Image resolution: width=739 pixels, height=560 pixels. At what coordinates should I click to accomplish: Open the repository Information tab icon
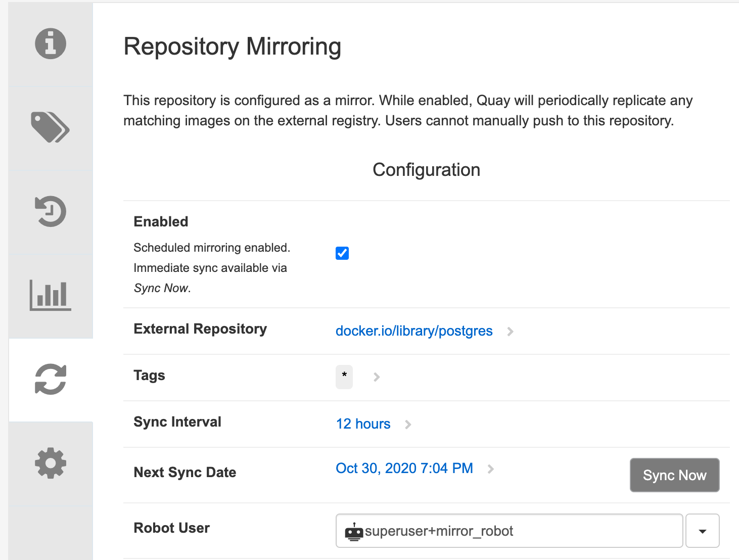pyautogui.click(x=51, y=43)
